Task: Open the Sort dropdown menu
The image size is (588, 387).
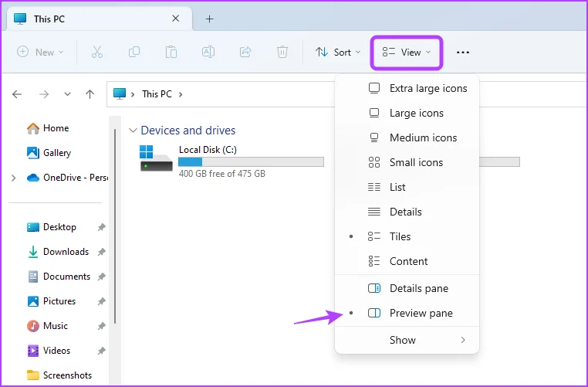Action: click(x=337, y=53)
